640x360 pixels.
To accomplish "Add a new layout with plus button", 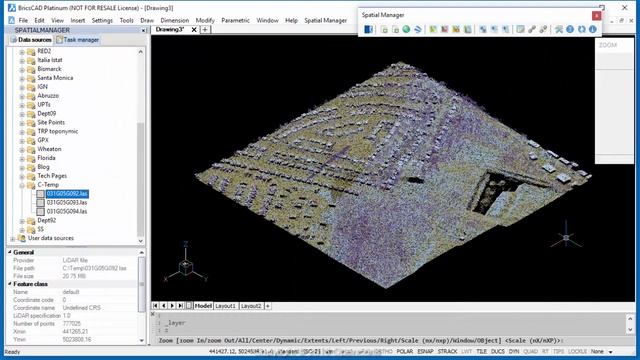I will coord(268,306).
